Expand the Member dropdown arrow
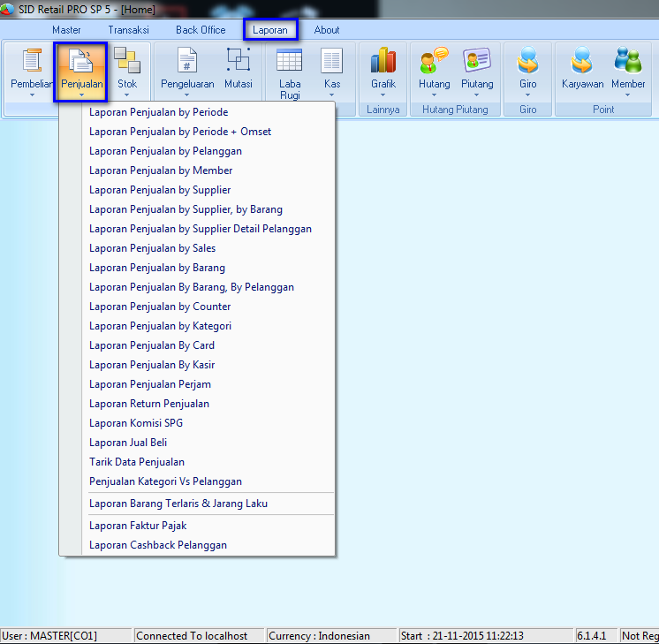Image resolution: width=659 pixels, height=644 pixels. click(x=627, y=95)
